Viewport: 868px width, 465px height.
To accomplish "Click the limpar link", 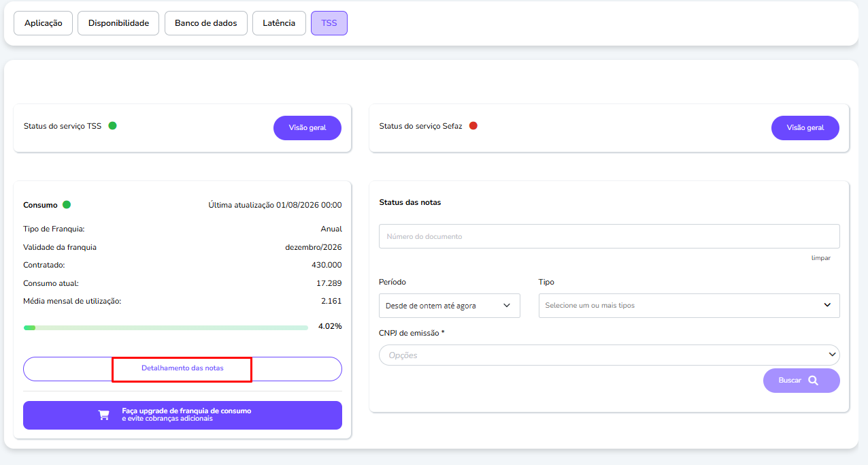I will (820, 258).
